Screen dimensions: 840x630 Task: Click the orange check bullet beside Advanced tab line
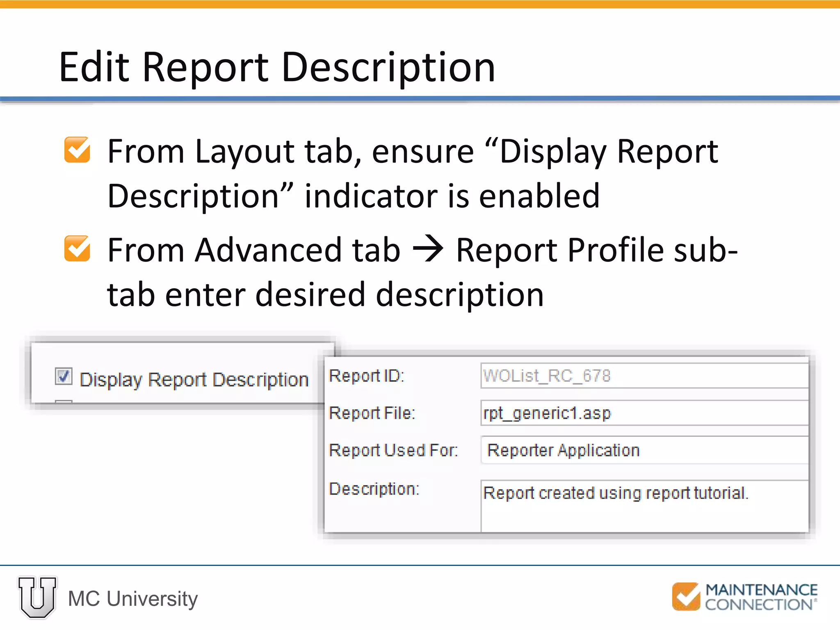point(77,249)
